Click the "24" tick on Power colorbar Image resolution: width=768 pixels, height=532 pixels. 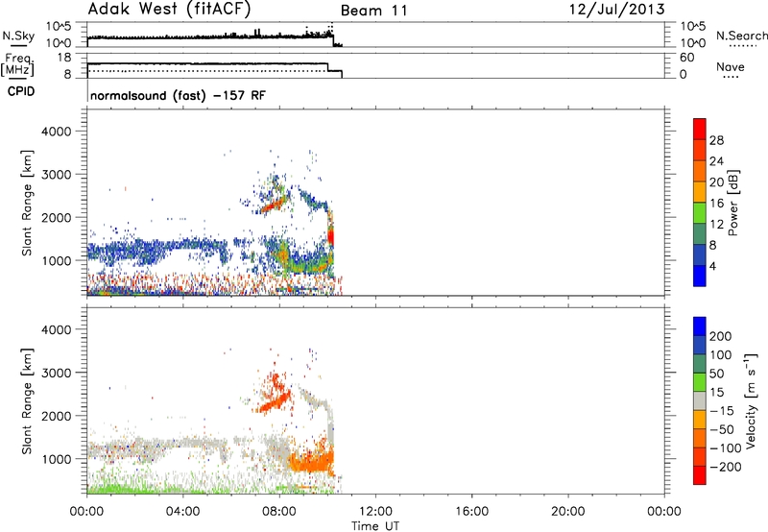(x=716, y=161)
